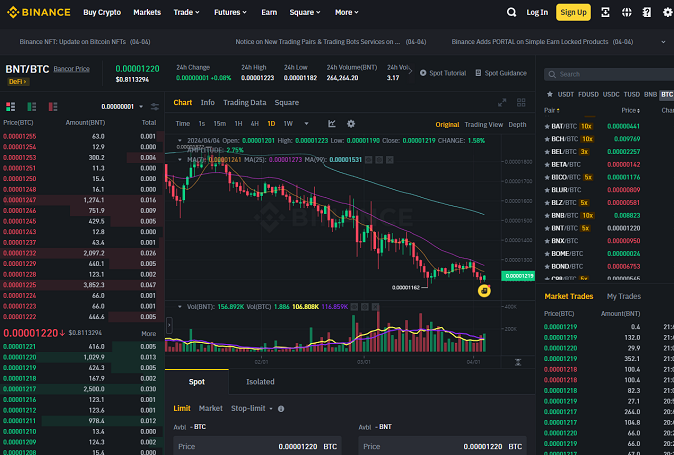Viewport: 674px width, 455px height.
Task: Switch to the Trading Data tab
Action: [245, 102]
